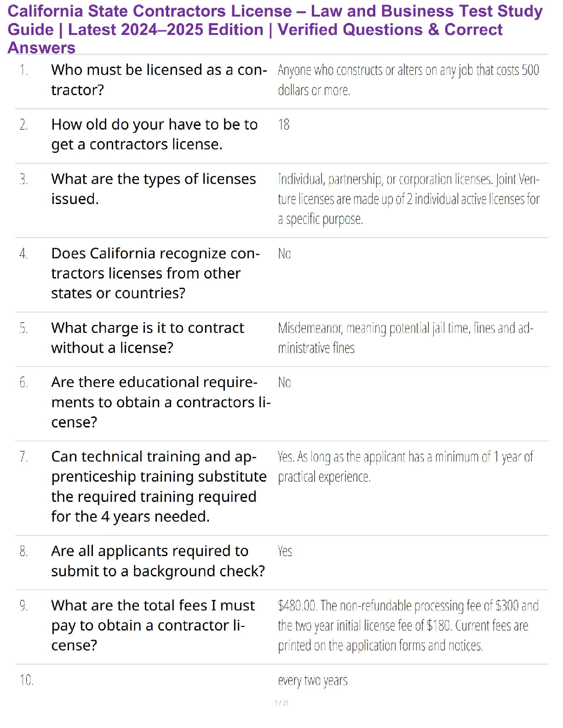563x728 pixels.
Task: Click the 'Misdemeanor' answer text
Action: pos(406,338)
